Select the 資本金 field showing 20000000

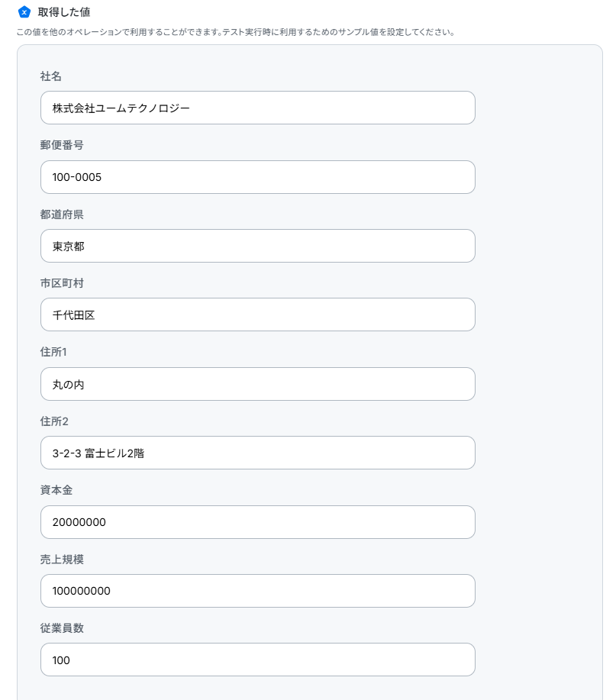tap(257, 522)
